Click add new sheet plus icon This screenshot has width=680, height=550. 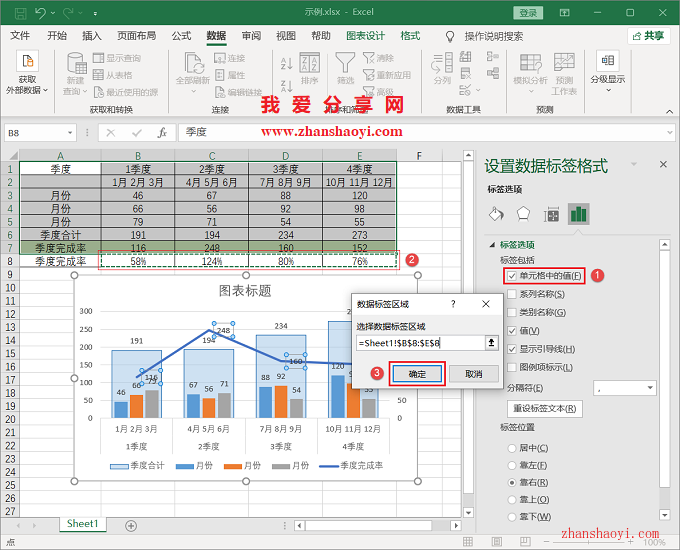tap(131, 526)
